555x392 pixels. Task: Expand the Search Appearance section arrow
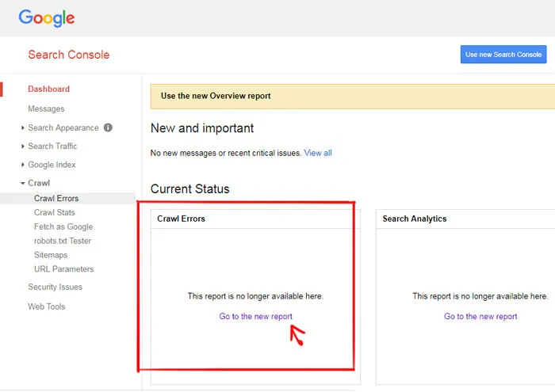tap(23, 127)
